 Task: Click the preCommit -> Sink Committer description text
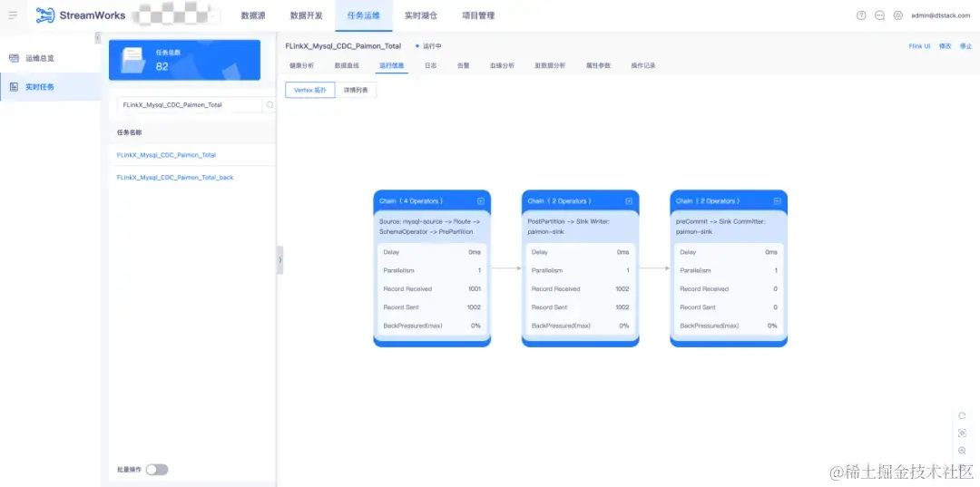[721, 226]
